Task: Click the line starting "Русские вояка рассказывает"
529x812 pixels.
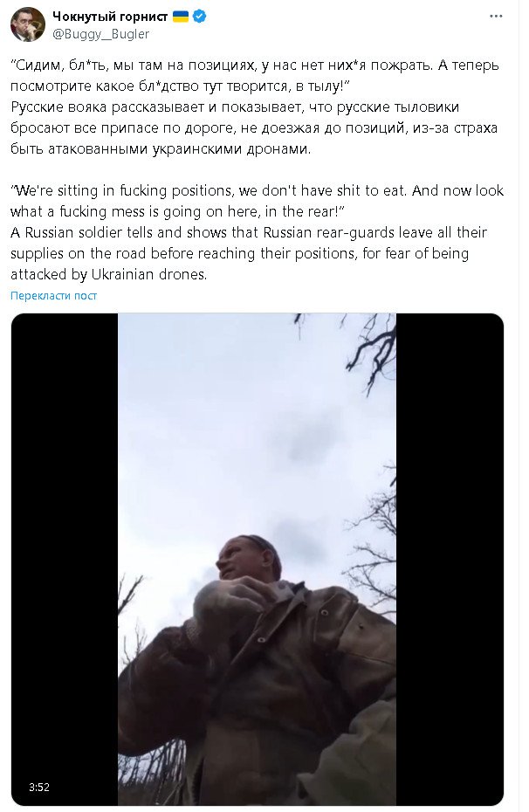Action: 253,107
